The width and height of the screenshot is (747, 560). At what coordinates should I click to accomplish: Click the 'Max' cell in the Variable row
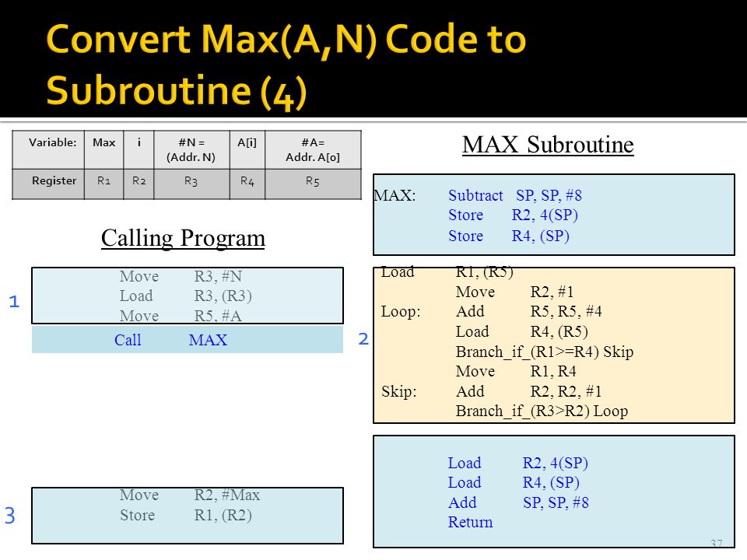coord(103,149)
